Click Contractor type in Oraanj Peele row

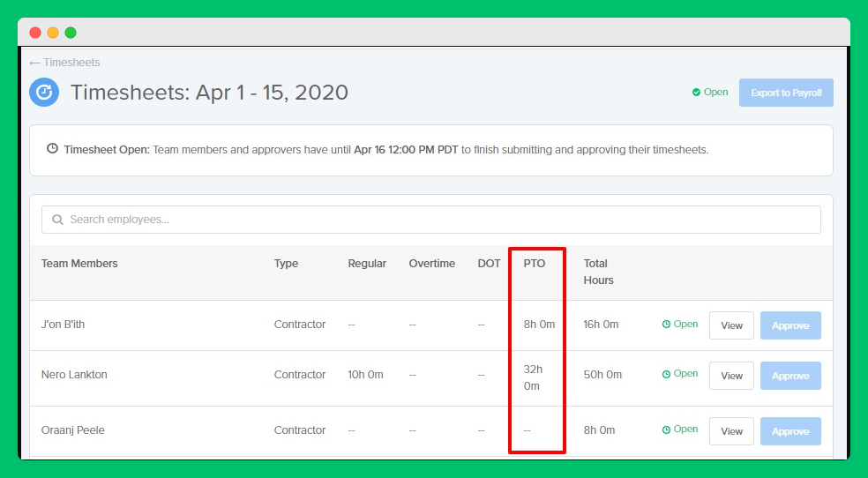[300, 429]
